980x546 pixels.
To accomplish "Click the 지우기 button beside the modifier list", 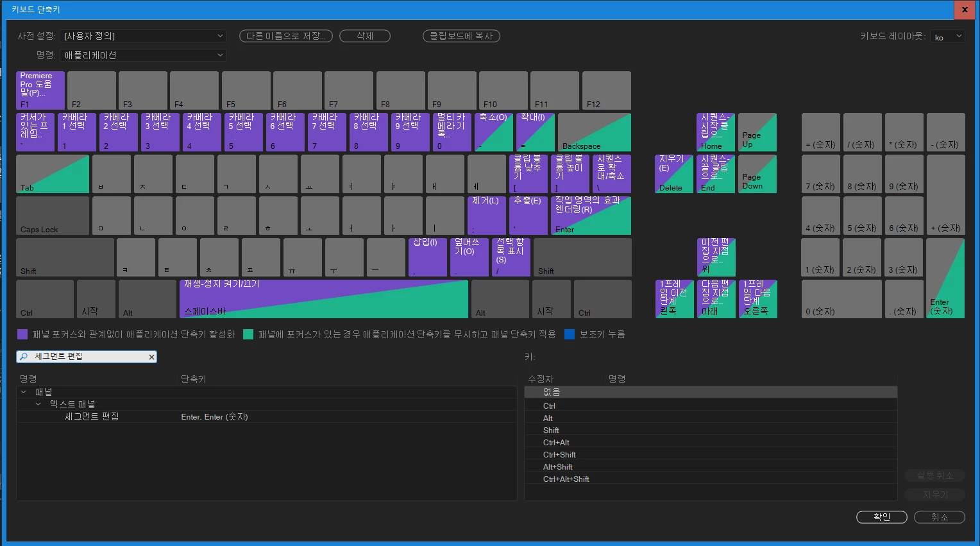I will [935, 495].
